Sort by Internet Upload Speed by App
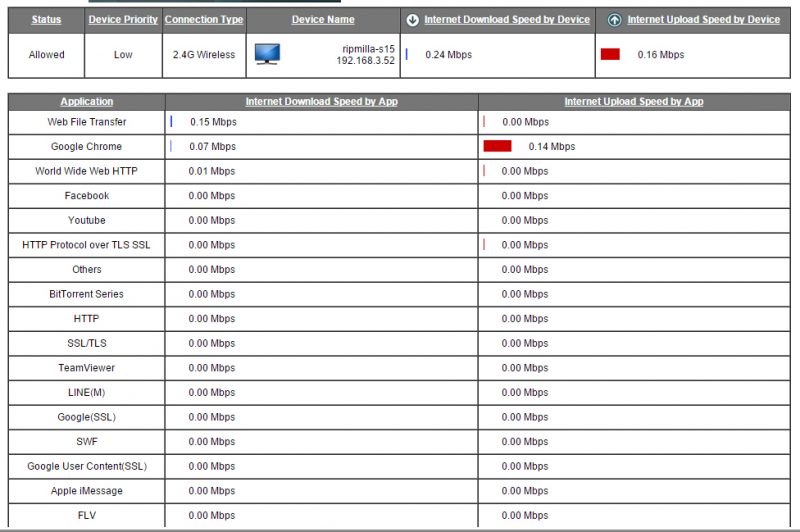 coord(633,102)
